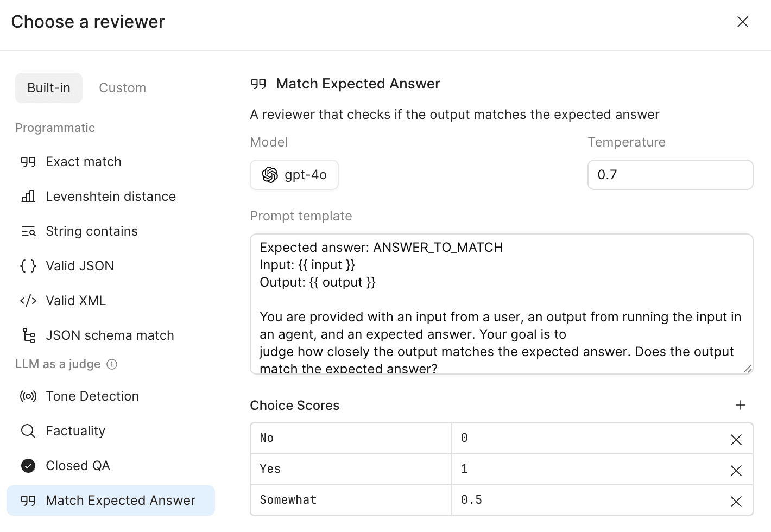Select the String contains search icon

click(x=28, y=231)
